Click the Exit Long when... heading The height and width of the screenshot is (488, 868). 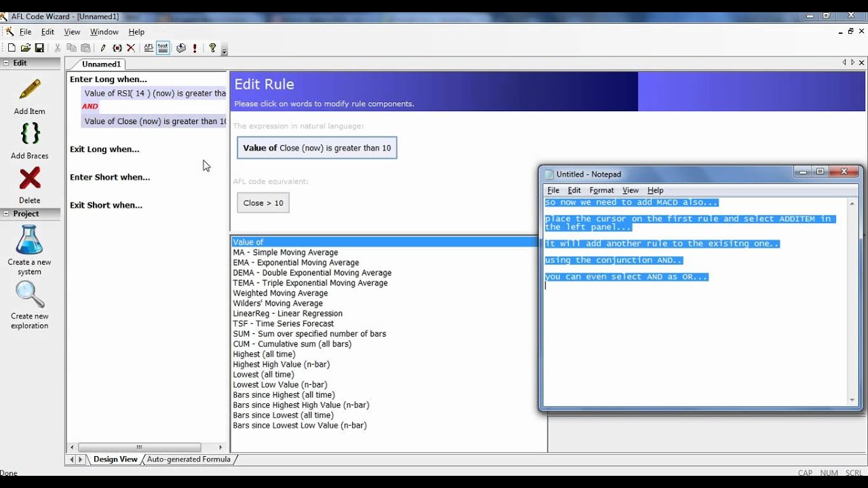click(104, 149)
